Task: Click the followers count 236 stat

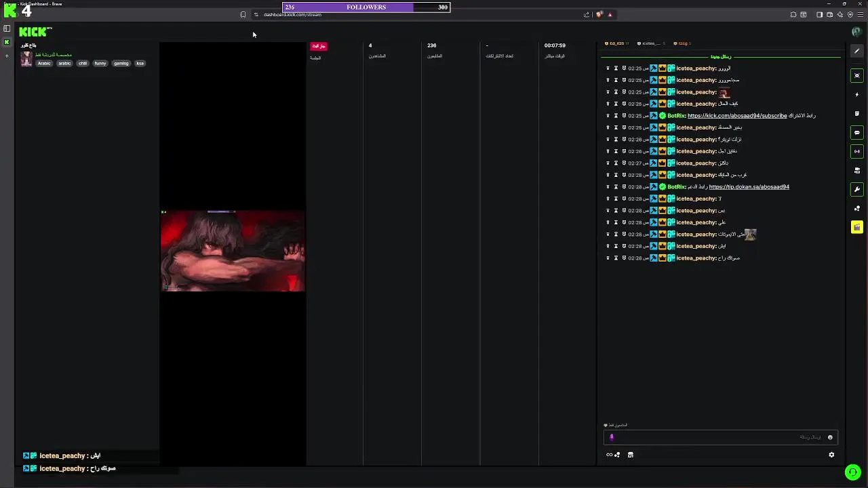Action: pos(432,45)
